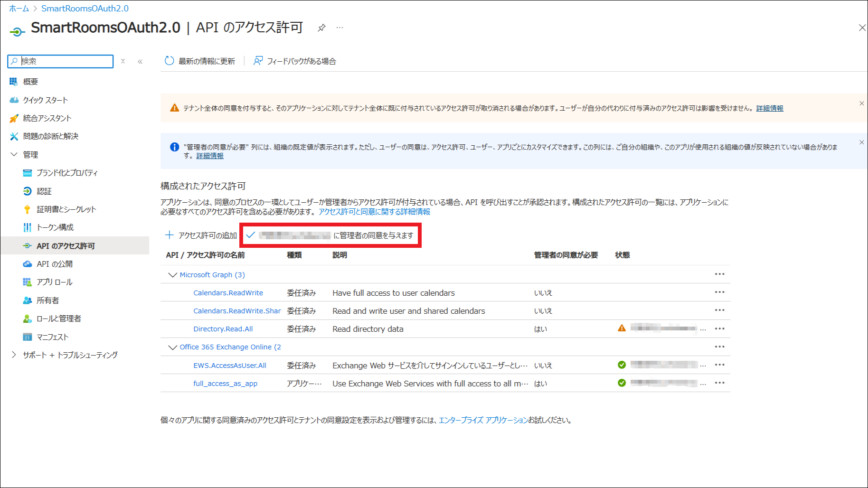Collapse the sidebar with double chevron

(x=140, y=61)
